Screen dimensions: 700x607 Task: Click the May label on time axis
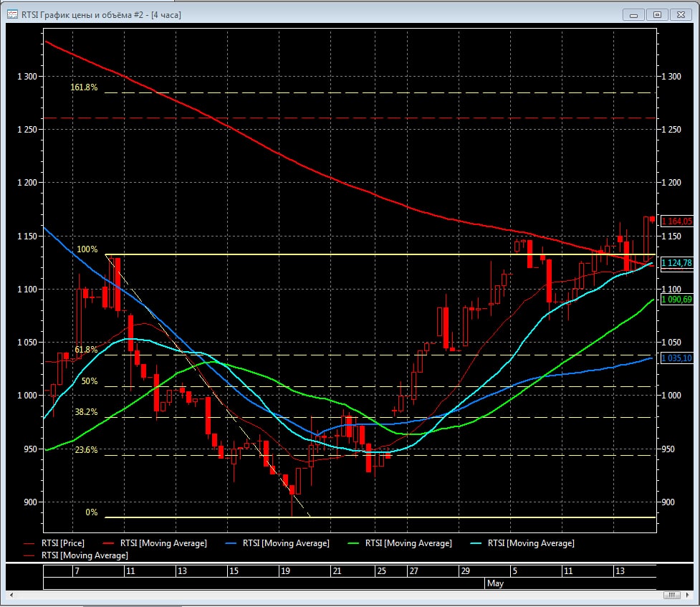(495, 583)
